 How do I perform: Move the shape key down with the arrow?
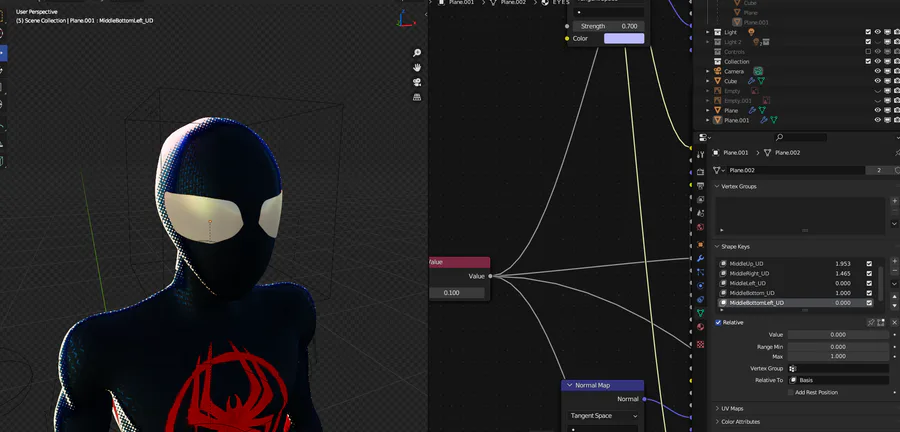click(894, 305)
